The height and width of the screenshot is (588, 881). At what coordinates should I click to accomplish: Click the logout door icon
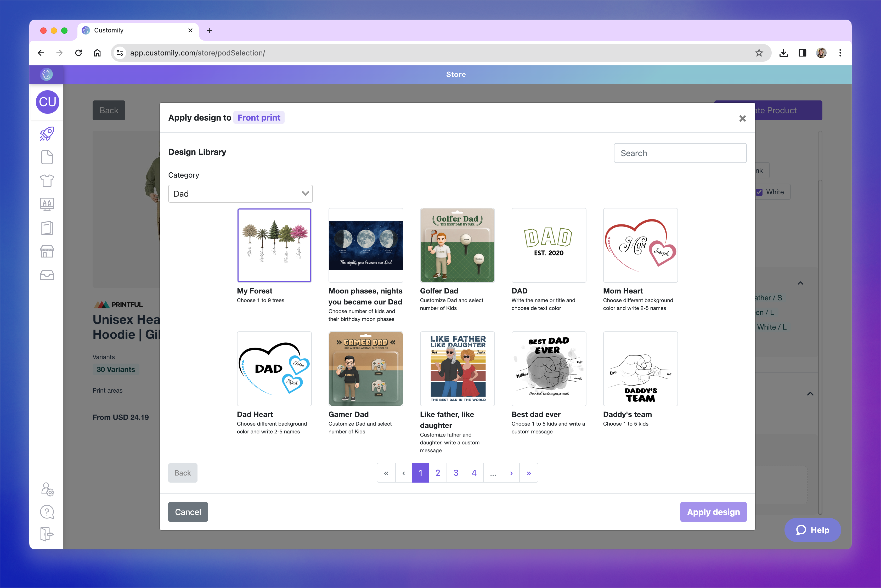pos(47,534)
